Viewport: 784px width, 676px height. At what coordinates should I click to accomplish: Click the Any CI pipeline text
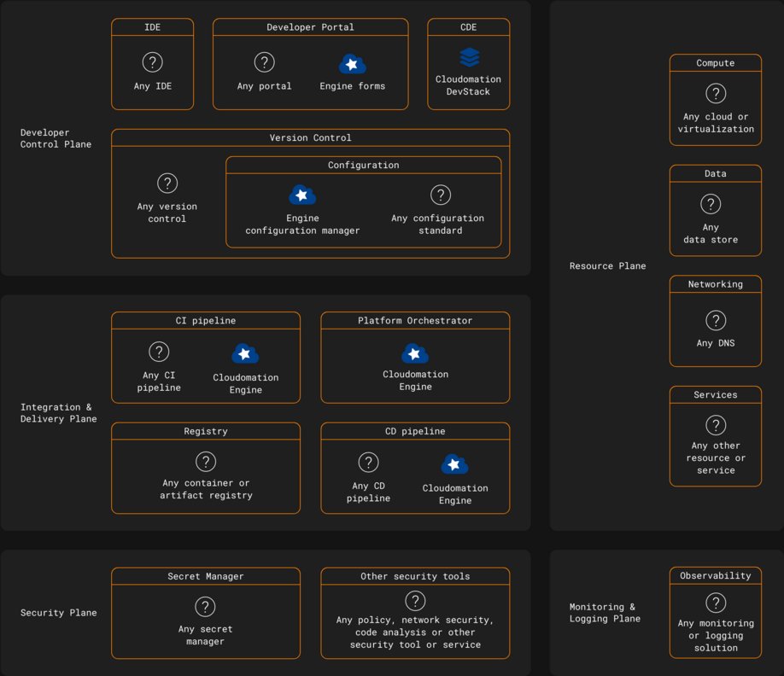tap(159, 382)
